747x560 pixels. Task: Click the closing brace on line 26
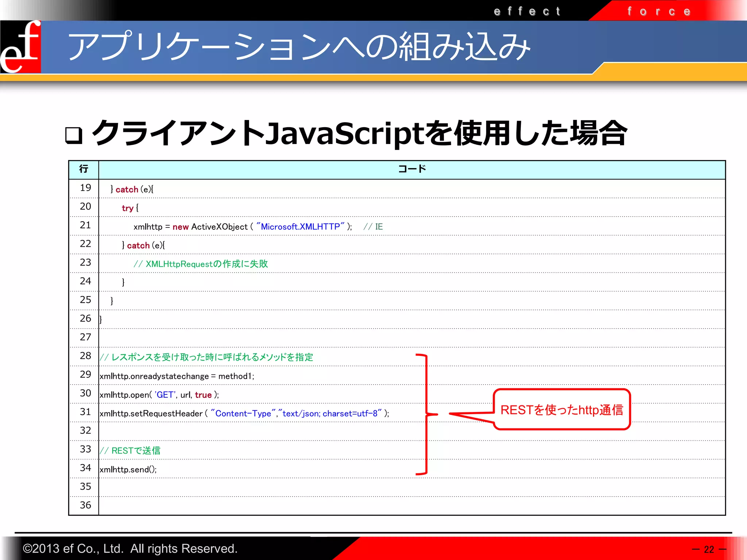[x=101, y=319]
